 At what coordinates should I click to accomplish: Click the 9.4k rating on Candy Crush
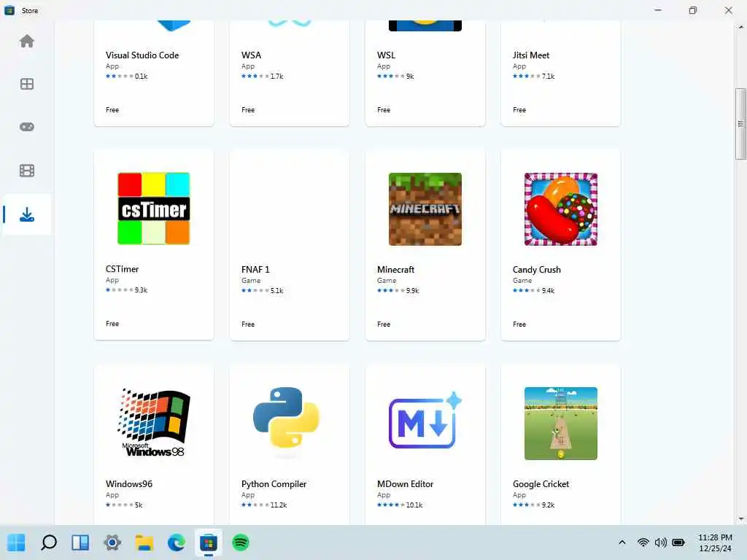coord(548,290)
